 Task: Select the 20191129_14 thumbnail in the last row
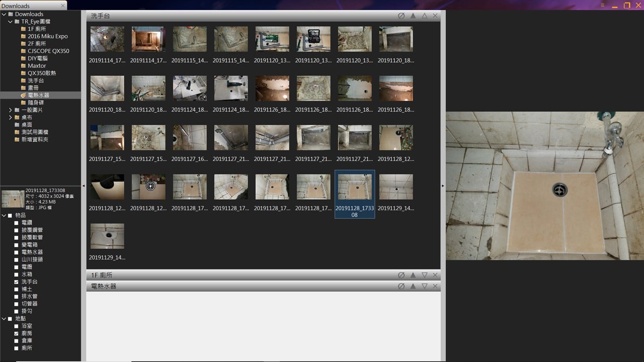point(107,236)
